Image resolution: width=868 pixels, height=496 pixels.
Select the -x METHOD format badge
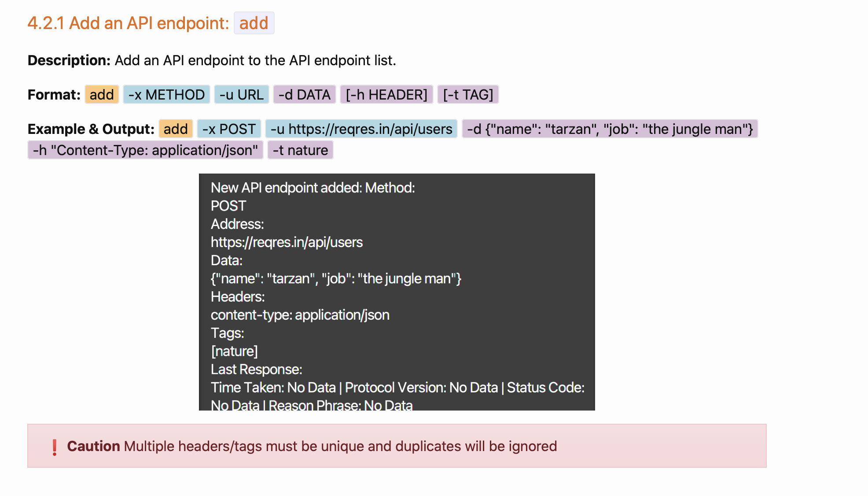[166, 94]
